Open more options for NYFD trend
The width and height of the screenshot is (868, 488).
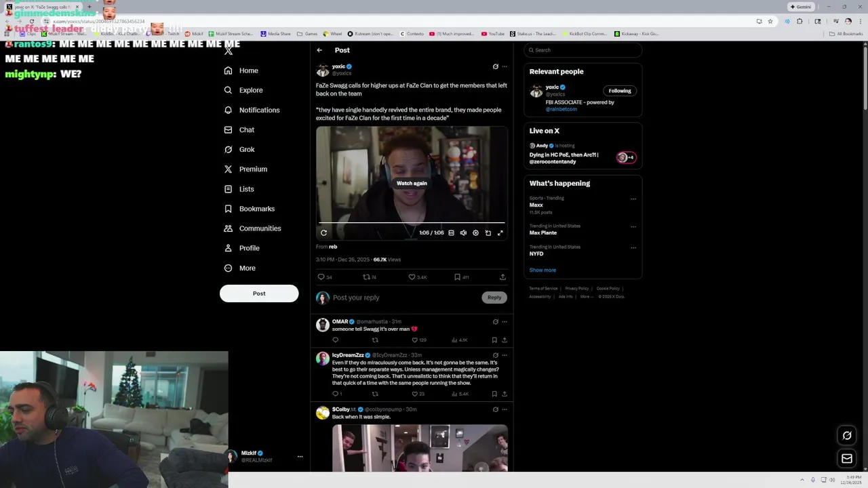pos(633,248)
